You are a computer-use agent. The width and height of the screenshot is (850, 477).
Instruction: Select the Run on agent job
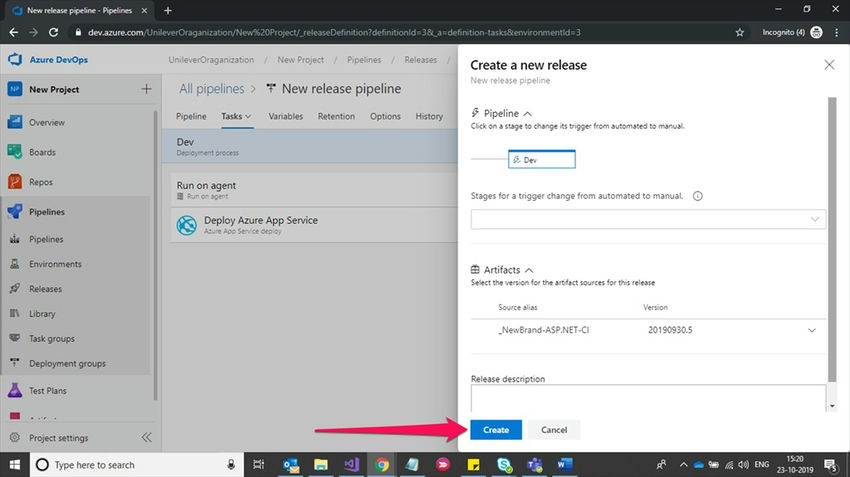pyautogui.click(x=314, y=190)
